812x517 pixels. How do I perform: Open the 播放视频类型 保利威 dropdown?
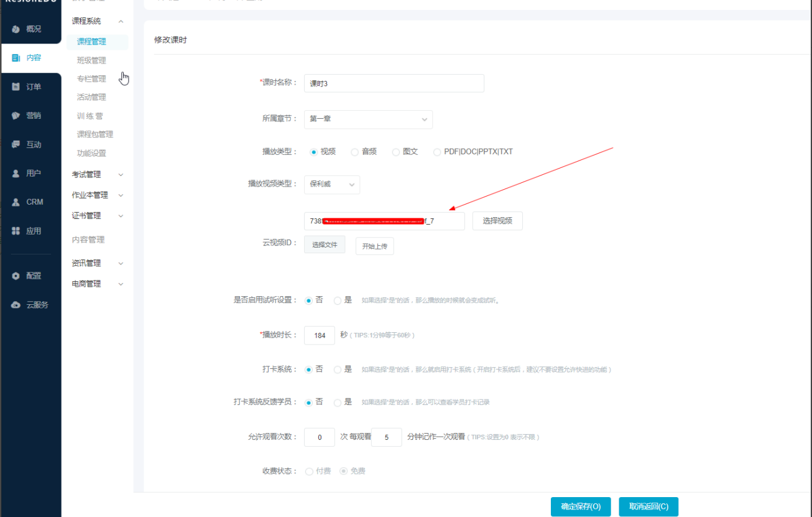pos(332,185)
